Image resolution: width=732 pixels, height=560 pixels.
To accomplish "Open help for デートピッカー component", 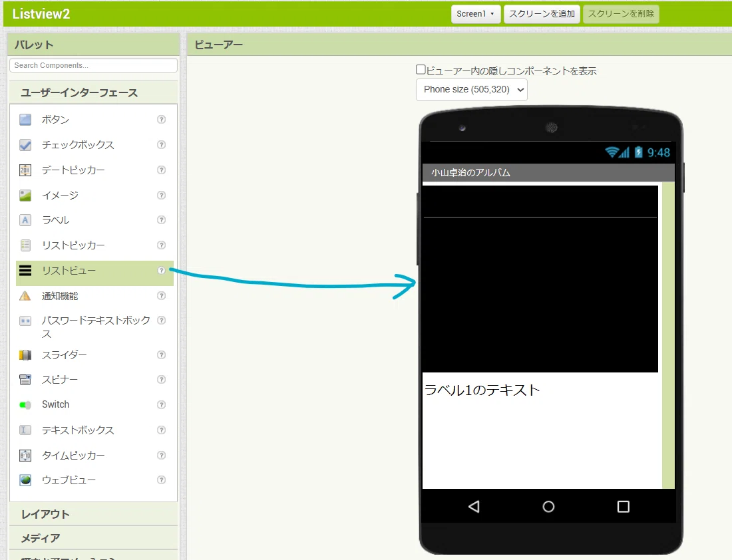I will [x=162, y=170].
